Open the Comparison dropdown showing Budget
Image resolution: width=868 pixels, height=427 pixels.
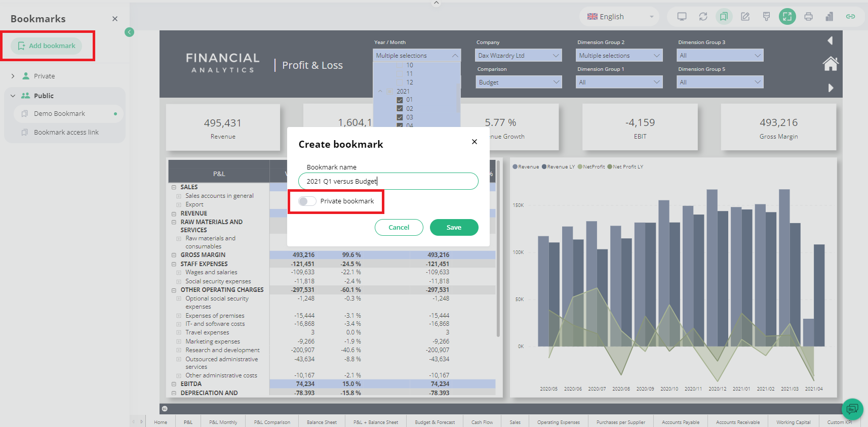tap(519, 82)
